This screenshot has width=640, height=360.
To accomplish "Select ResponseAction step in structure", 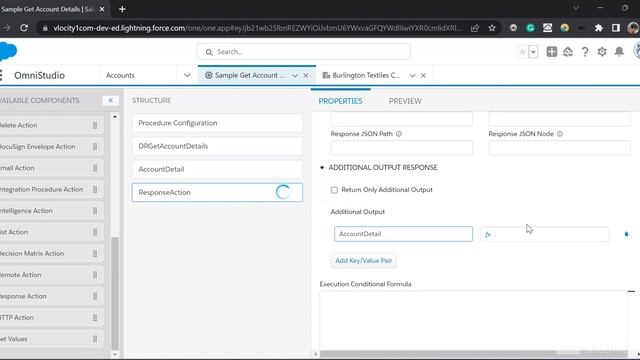I will [x=217, y=192].
